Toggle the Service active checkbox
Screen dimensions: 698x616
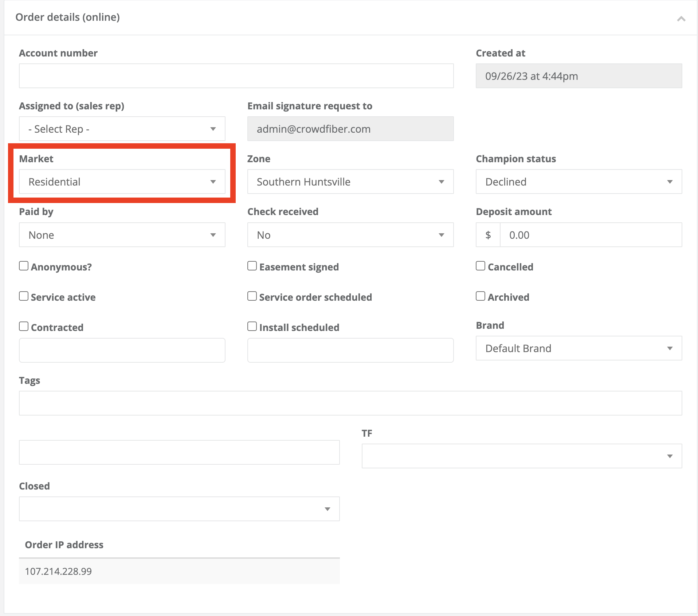coord(24,296)
